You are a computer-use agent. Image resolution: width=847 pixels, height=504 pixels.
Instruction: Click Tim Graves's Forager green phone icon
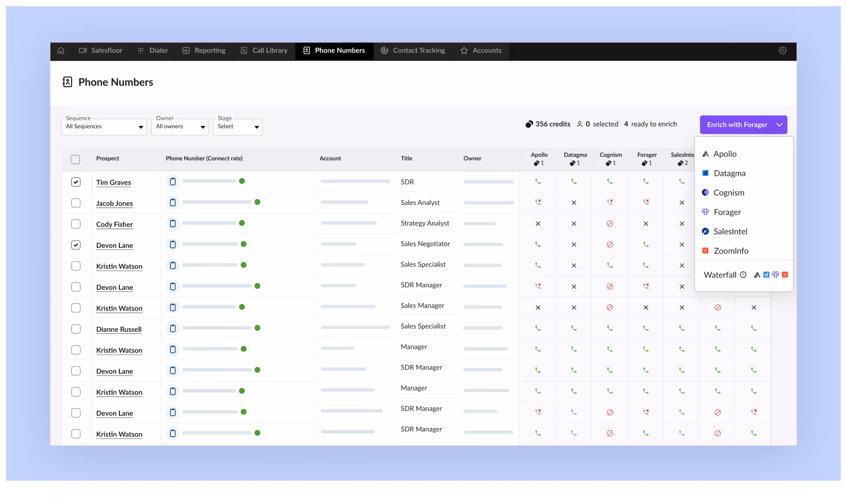click(x=646, y=181)
